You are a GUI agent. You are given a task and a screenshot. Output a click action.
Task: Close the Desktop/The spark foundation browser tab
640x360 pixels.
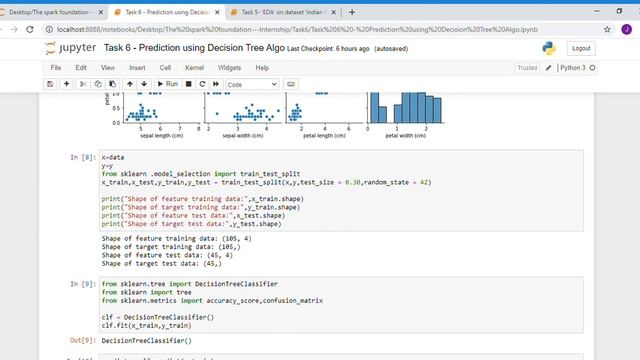pyautogui.click(x=101, y=12)
